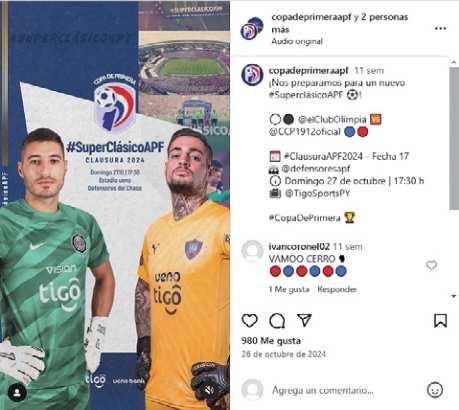Click Responder under ivancoronel02's comment
This screenshot has height=410, width=459.
(x=337, y=289)
